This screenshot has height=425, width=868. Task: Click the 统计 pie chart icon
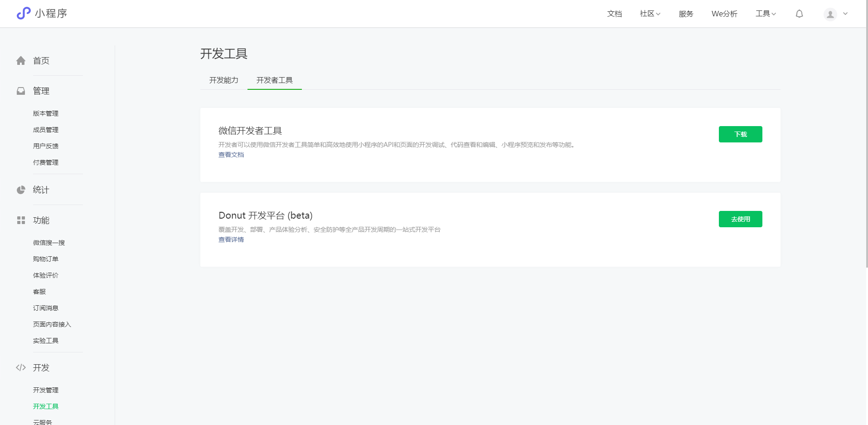(21, 190)
